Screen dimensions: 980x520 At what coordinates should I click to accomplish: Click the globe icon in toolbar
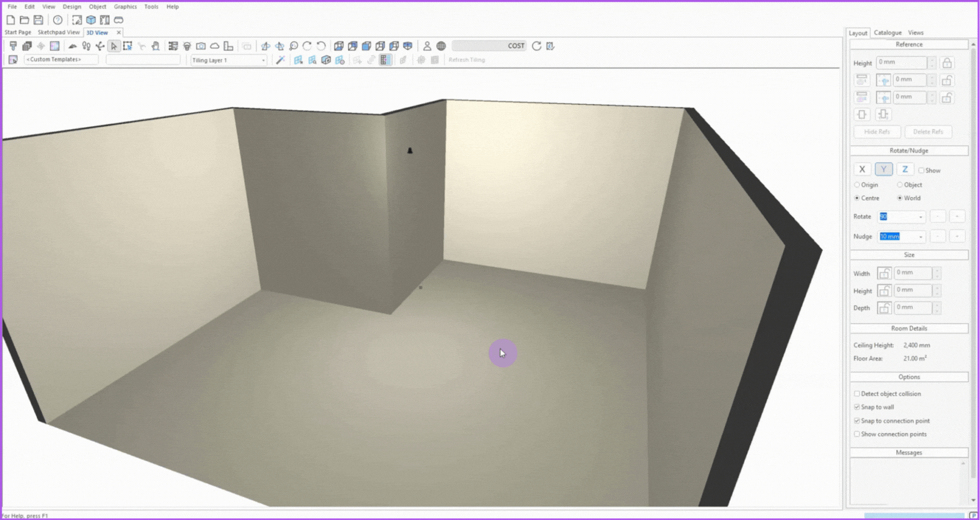pos(441,46)
